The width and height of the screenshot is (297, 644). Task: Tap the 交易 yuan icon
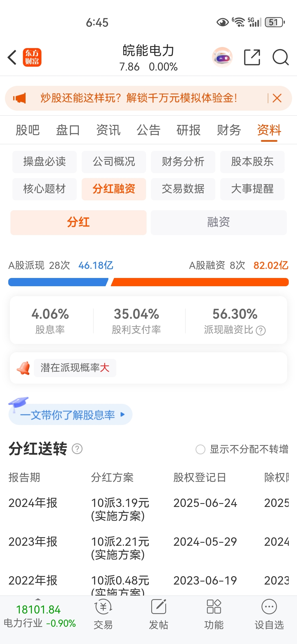click(103, 607)
